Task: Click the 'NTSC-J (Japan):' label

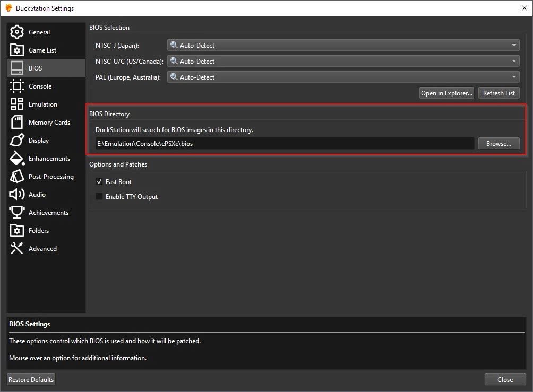Action: (117, 45)
